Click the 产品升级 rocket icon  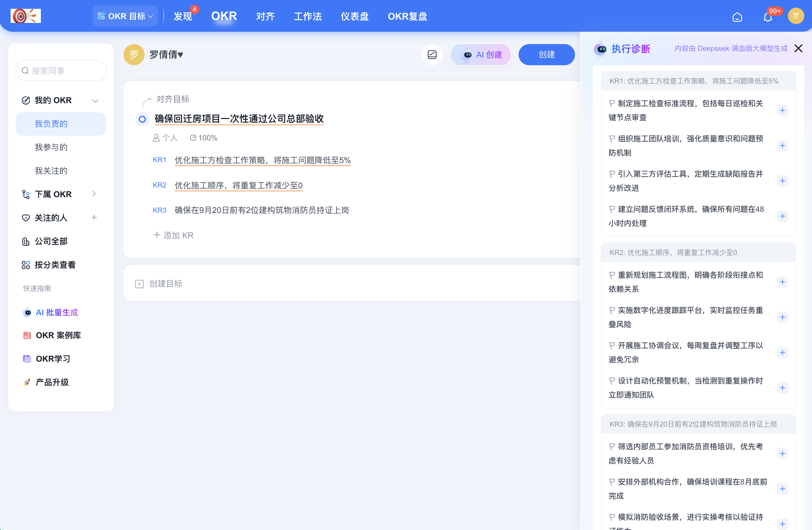[27, 382]
